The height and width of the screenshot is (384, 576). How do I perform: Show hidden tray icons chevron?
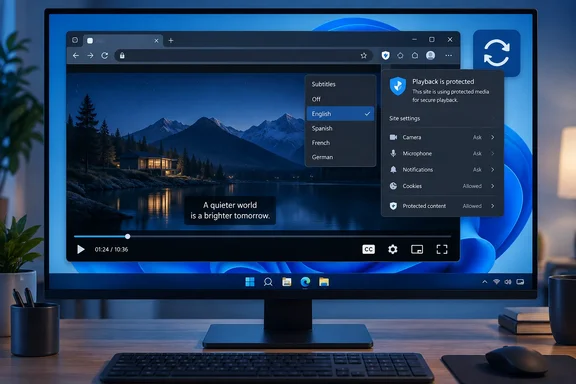[x=485, y=282]
